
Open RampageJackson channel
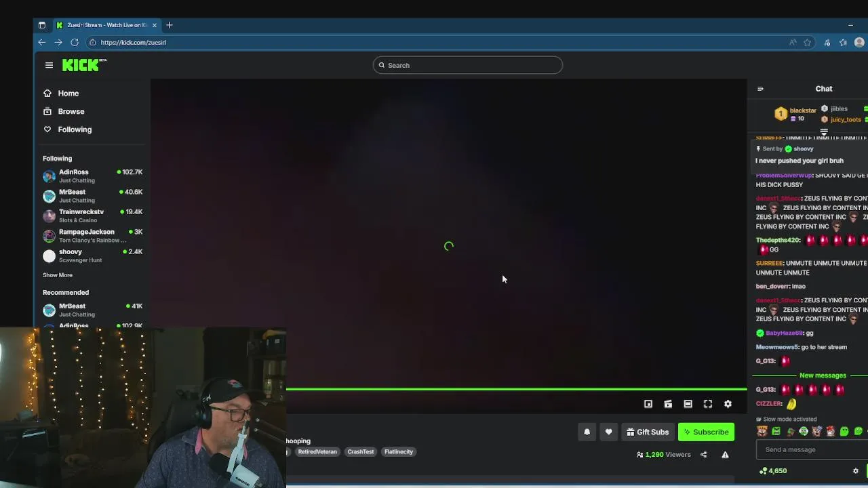pyautogui.click(x=92, y=236)
